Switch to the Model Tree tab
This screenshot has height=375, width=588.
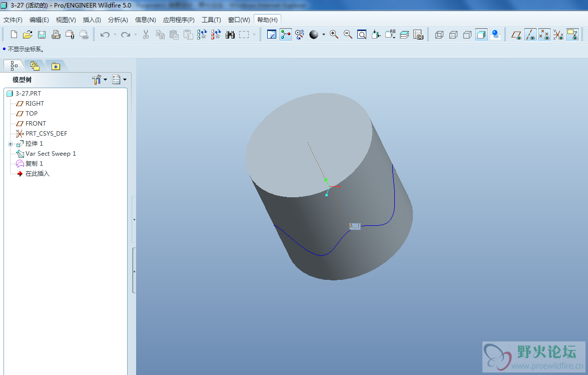click(14, 66)
